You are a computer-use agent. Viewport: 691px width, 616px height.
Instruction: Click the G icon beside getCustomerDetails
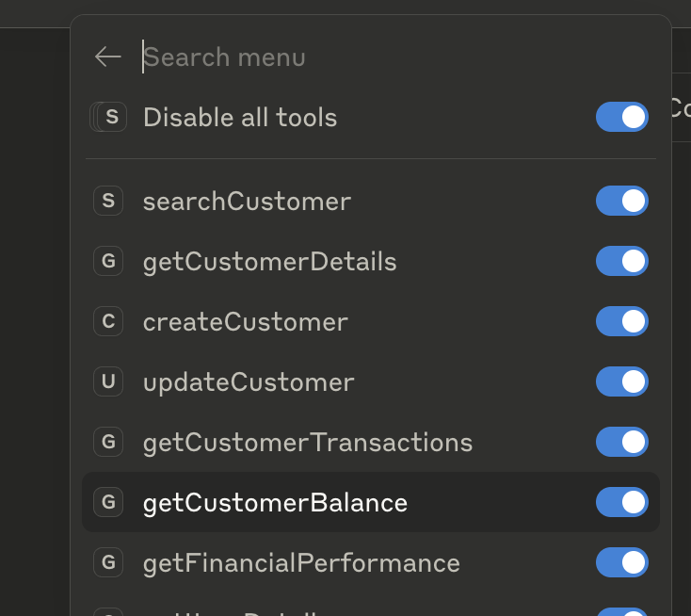[108, 261]
